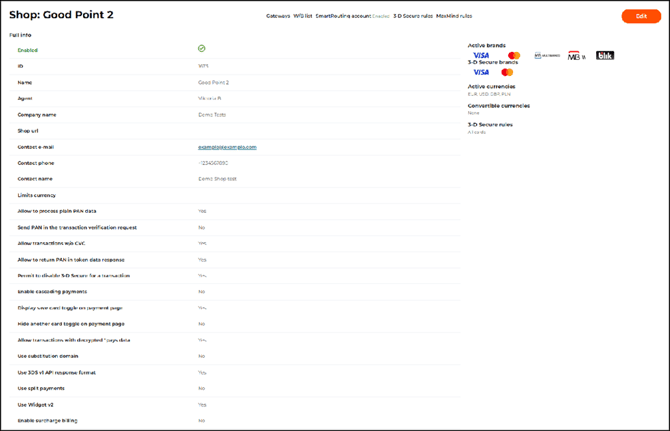The width and height of the screenshot is (670, 431).
Task: Click the Mastercard logo under 3-D Secure brands
Action: coord(507,73)
